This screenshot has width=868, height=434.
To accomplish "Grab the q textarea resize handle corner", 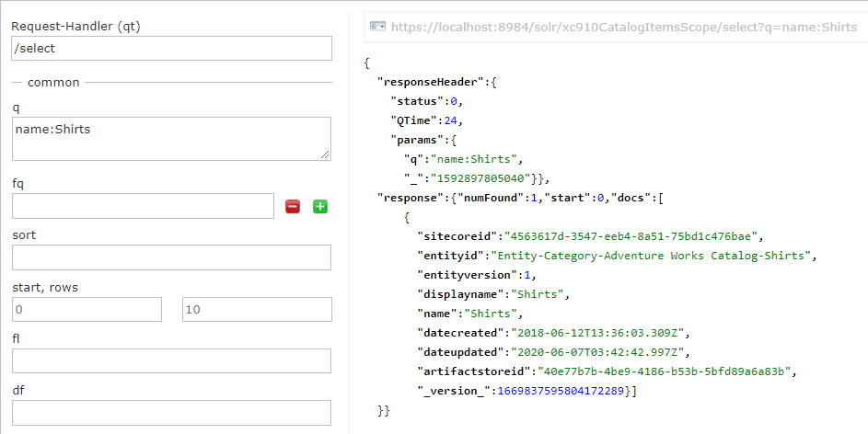I will click(x=326, y=155).
